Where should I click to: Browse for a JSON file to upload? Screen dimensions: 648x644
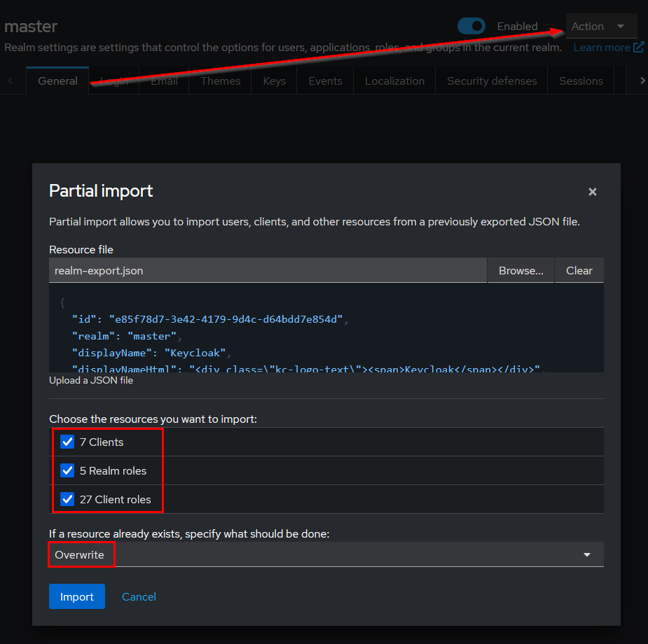tap(520, 270)
